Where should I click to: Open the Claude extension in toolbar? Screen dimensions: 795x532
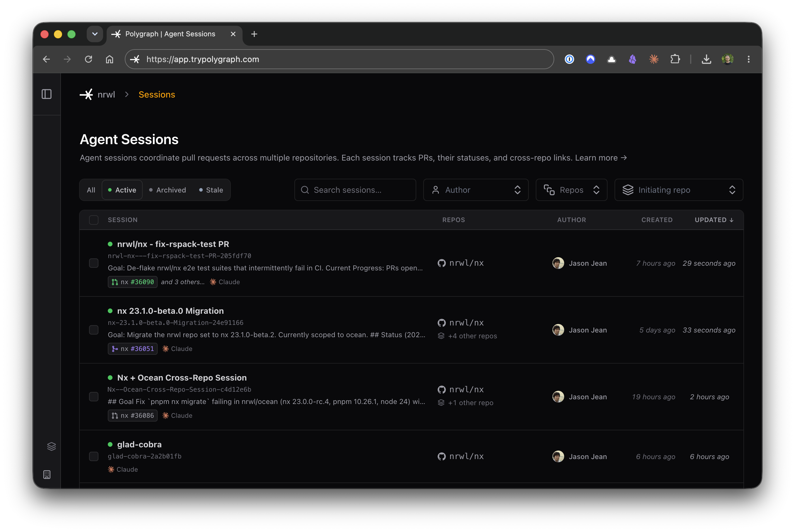click(654, 59)
